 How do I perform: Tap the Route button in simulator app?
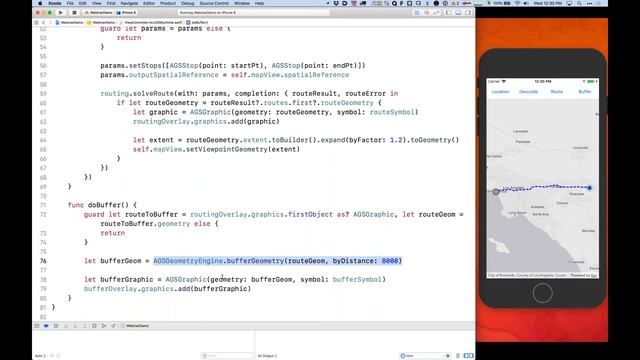click(557, 91)
